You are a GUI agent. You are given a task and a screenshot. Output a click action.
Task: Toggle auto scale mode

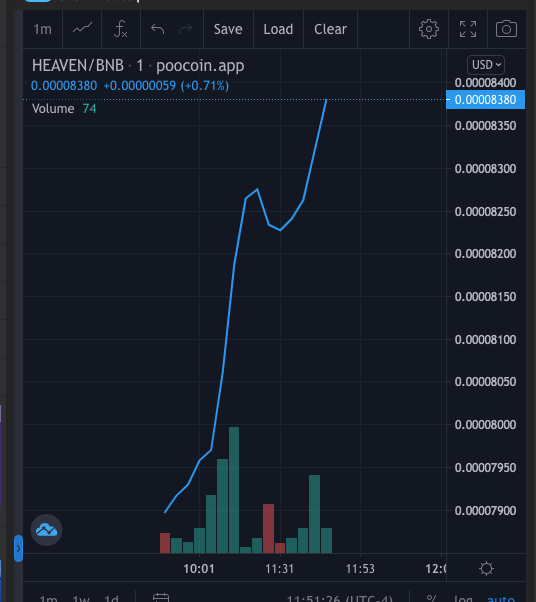coord(501,598)
